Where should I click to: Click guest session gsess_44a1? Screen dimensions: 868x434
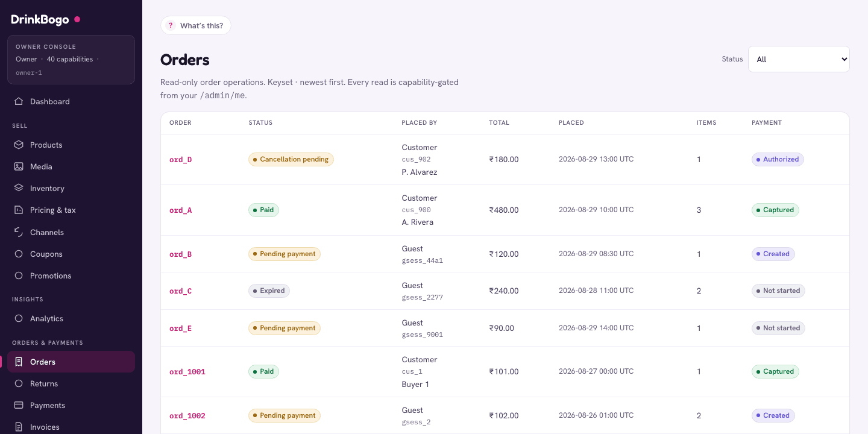coord(423,261)
